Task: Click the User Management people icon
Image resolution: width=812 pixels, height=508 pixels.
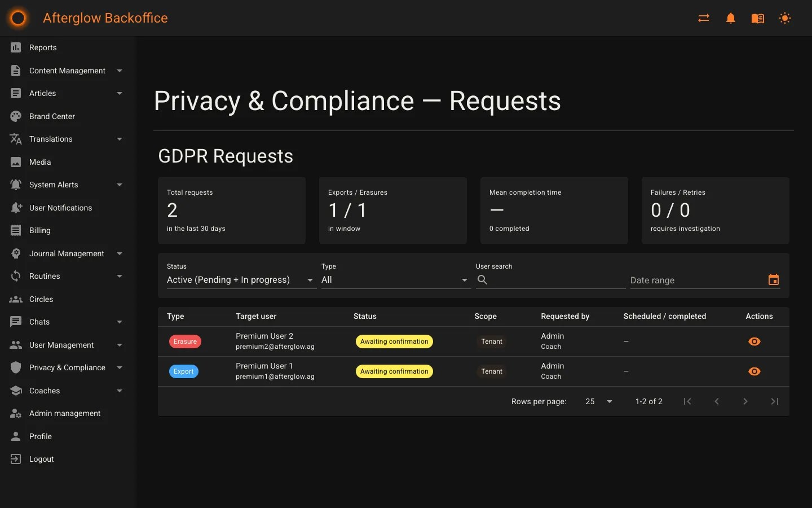Action: tap(16, 345)
